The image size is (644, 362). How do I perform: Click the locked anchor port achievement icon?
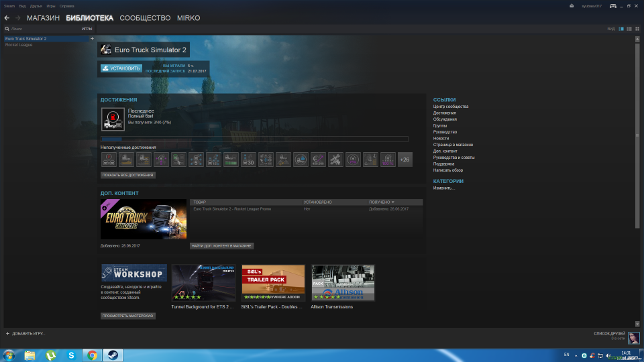370,160
